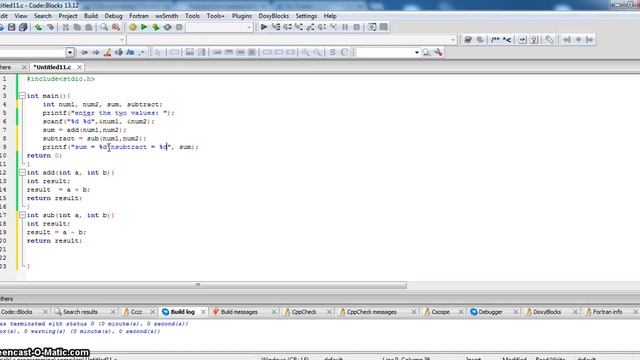Open the View menu

[x=20, y=16]
